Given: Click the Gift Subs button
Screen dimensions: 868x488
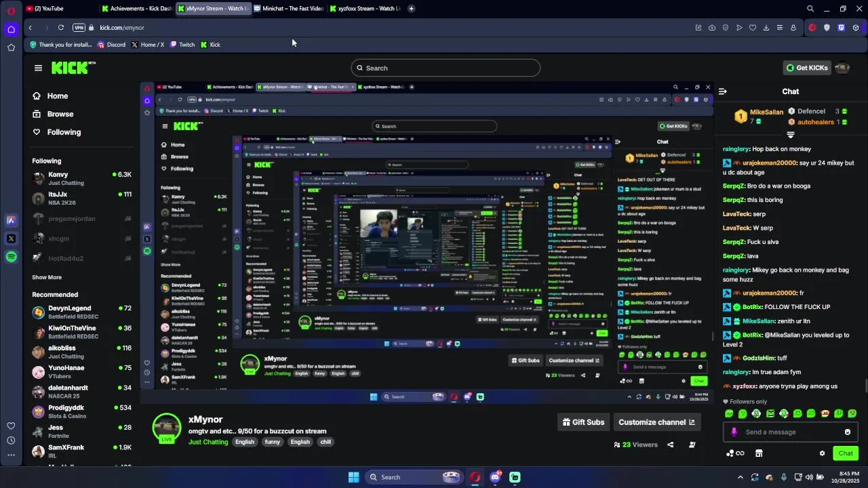Looking at the screenshot, I should pyautogui.click(x=583, y=422).
